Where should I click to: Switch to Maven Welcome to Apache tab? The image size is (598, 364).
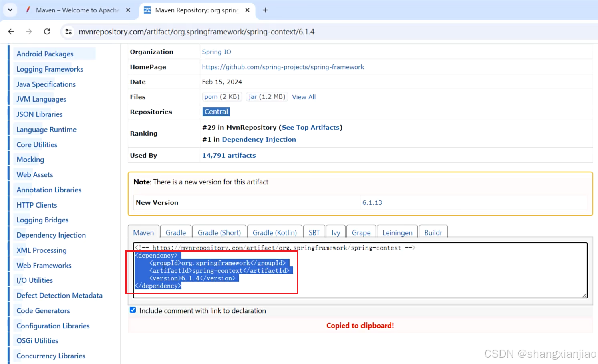77,10
